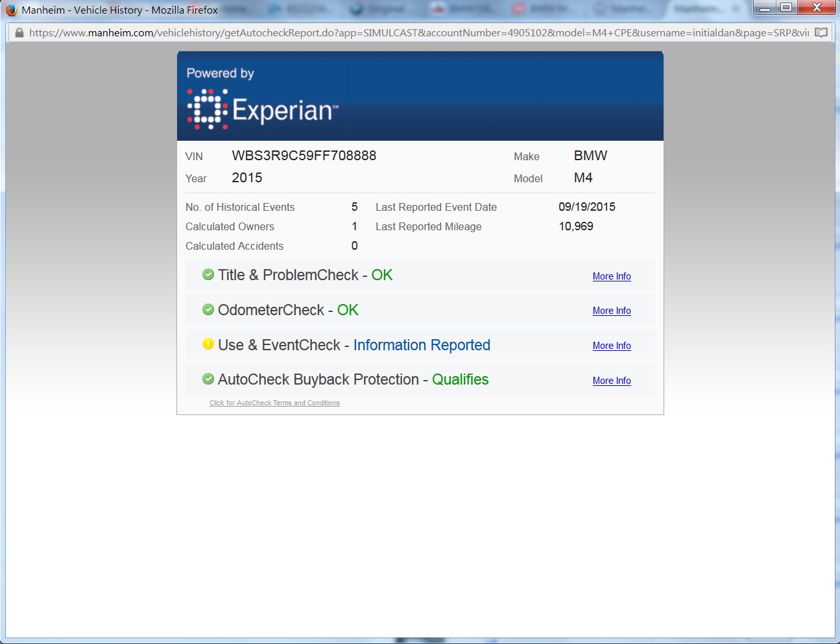Open More Info for Title & ProblemCheck

coord(612,276)
